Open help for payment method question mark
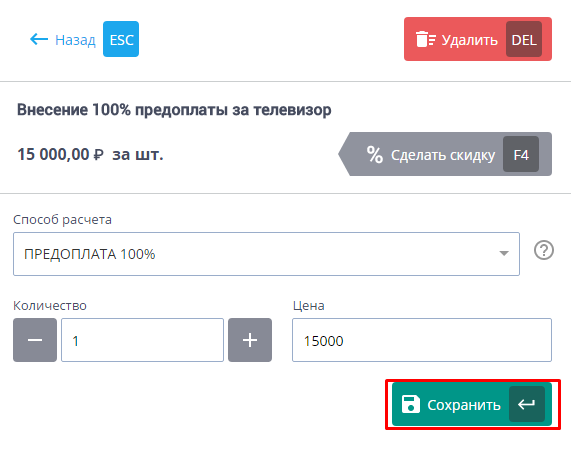571x468 pixels. 544,251
